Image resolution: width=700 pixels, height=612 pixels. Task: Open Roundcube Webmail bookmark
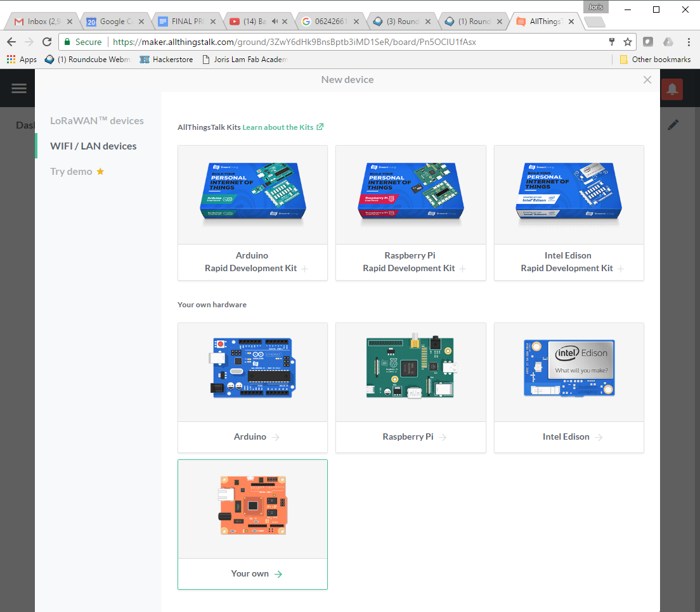87,60
